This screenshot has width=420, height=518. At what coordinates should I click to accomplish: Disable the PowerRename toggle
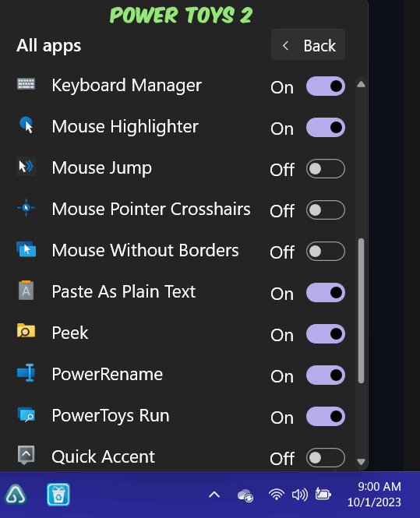326,375
